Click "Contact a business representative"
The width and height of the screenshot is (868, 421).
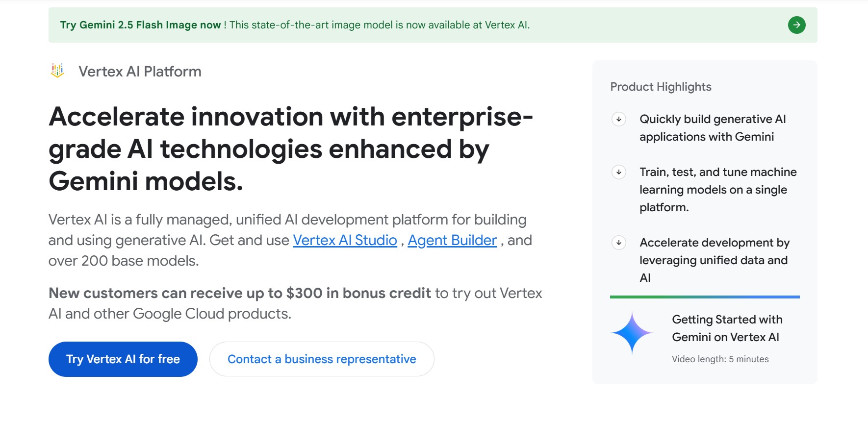coord(321,359)
